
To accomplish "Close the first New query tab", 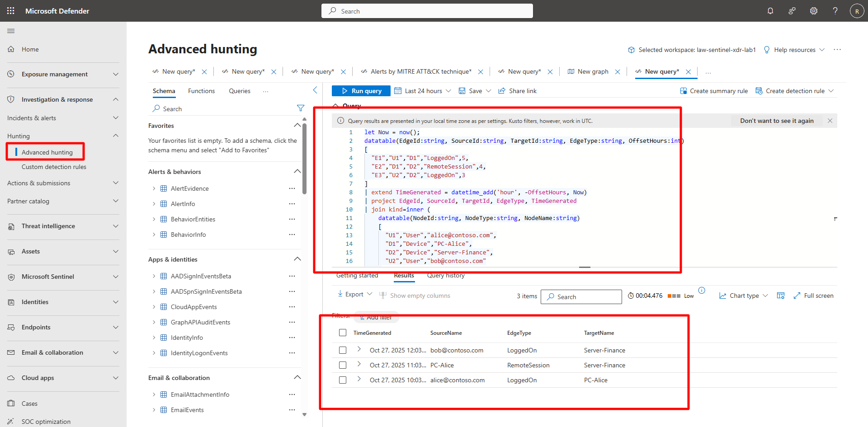I will coord(204,72).
